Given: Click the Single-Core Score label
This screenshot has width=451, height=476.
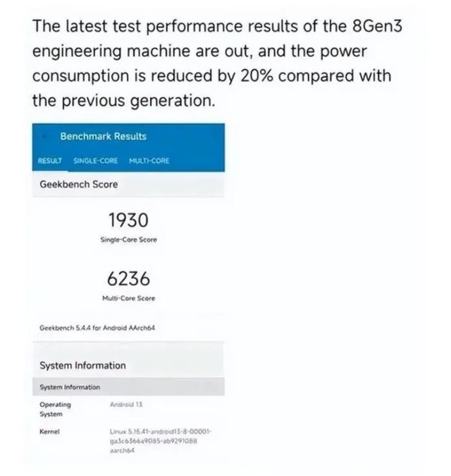Looking at the screenshot, I should pos(129,240).
